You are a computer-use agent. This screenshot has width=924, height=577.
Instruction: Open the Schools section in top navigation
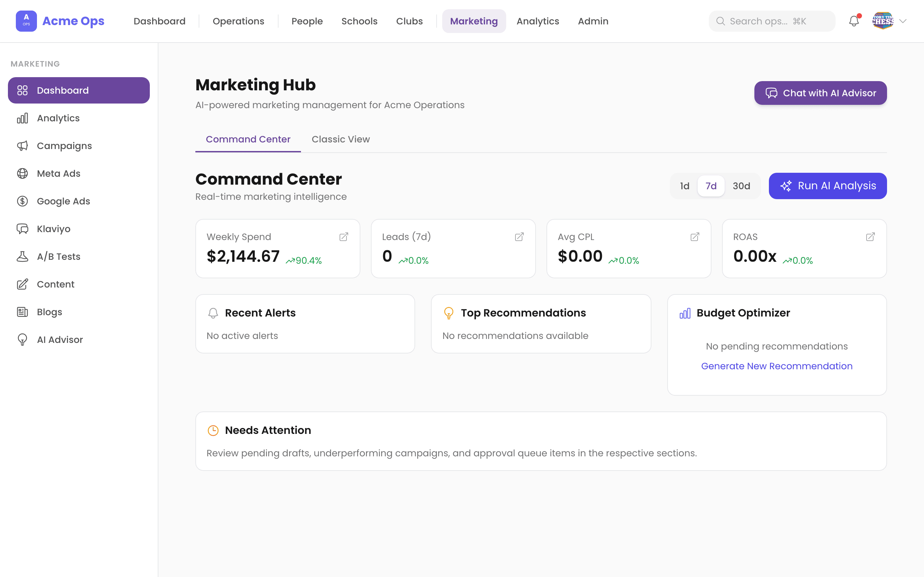pos(359,21)
